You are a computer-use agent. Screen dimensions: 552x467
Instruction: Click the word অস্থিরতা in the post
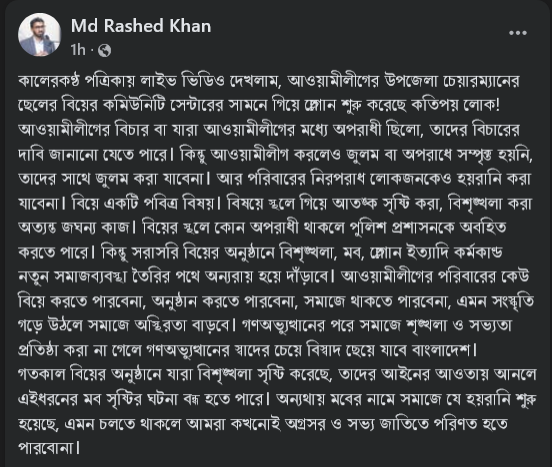[x=162, y=326]
